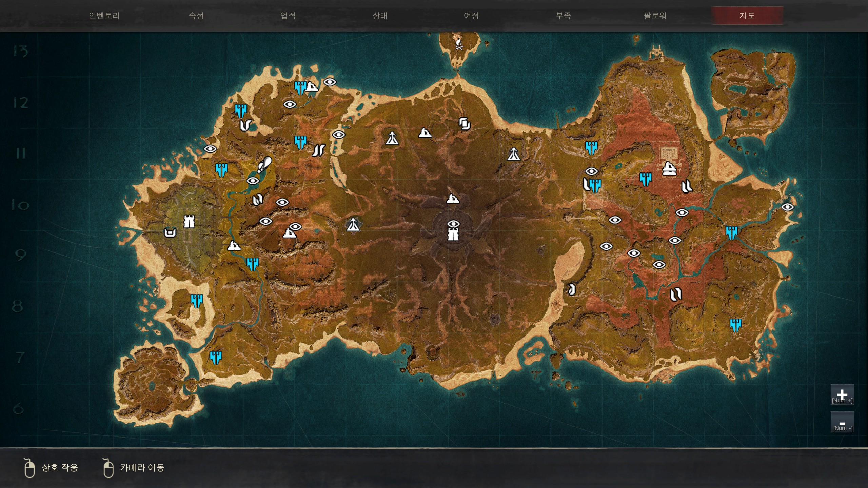Viewport: 868px width, 488px height.
Task: Click the eye marker on the western lake
Action: [x=253, y=181]
